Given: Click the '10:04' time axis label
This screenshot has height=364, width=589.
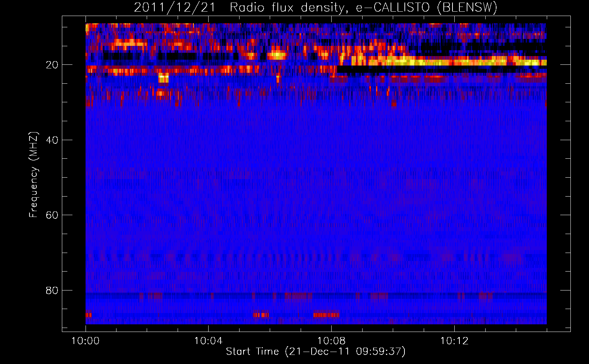Looking at the screenshot, I should coord(208,341).
